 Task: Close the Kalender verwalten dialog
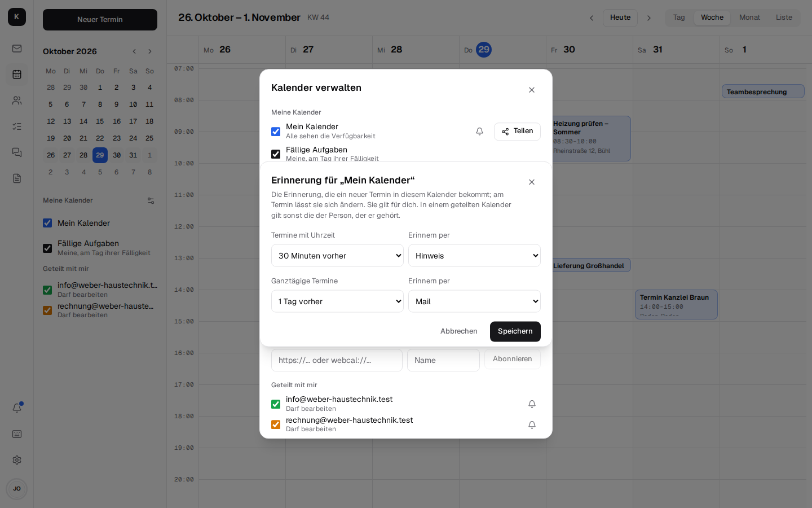(x=532, y=90)
